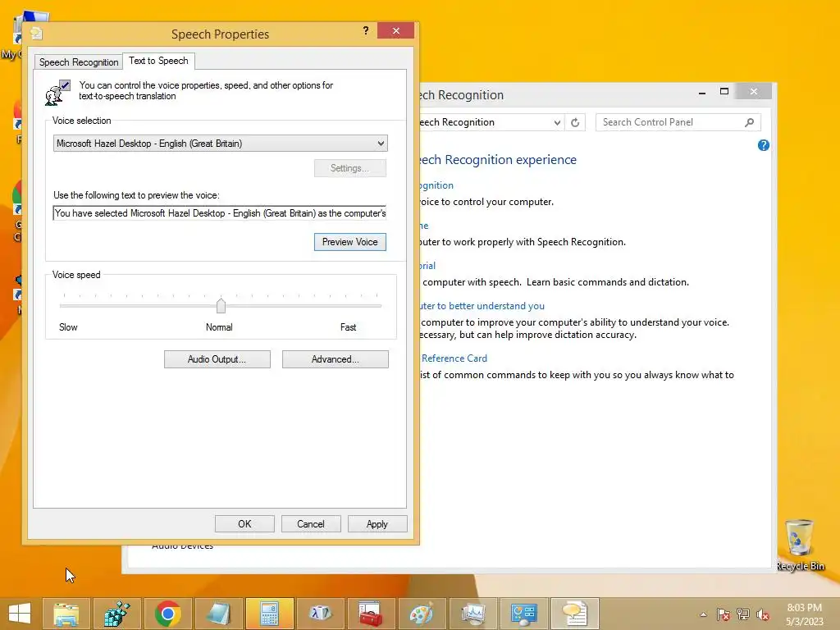Click the voice speed slider thumb
840x630 pixels.
pyautogui.click(x=221, y=305)
